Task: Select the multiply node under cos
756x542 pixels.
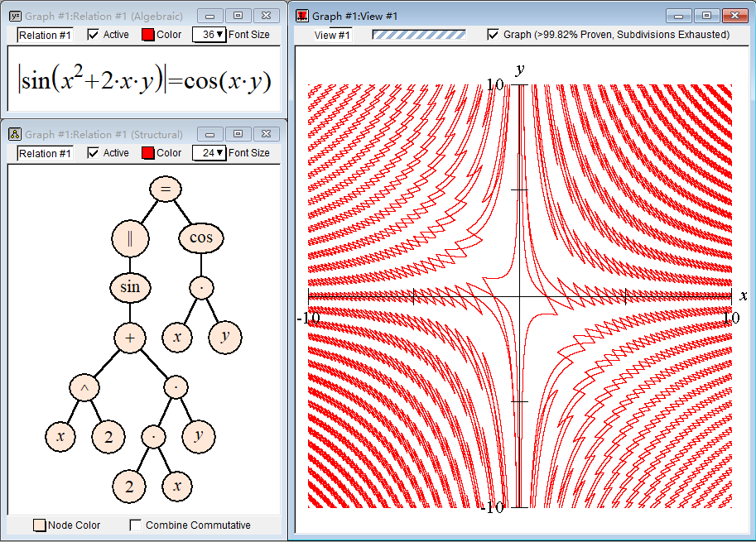Action: pos(201,288)
